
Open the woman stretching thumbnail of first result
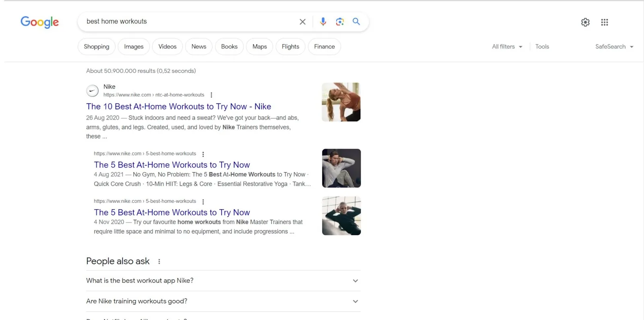pyautogui.click(x=341, y=102)
